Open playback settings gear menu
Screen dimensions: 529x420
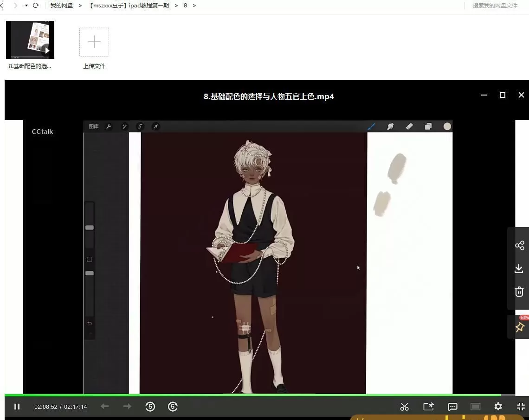point(498,407)
